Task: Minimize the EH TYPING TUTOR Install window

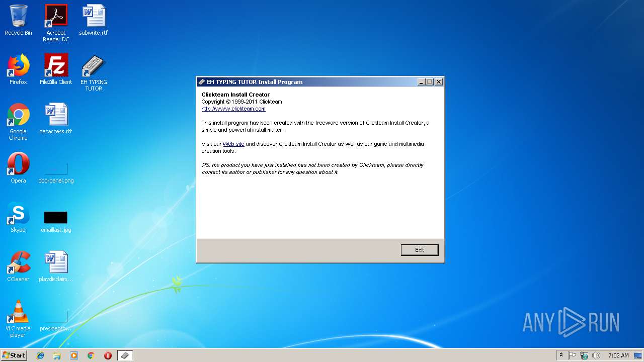Action: (421, 82)
